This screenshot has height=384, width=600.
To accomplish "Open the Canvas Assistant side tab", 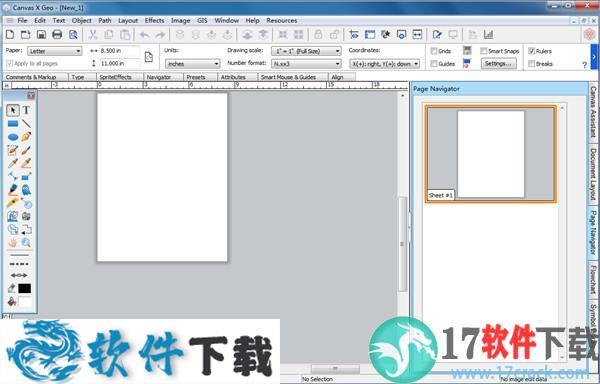I will pyautogui.click(x=593, y=112).
